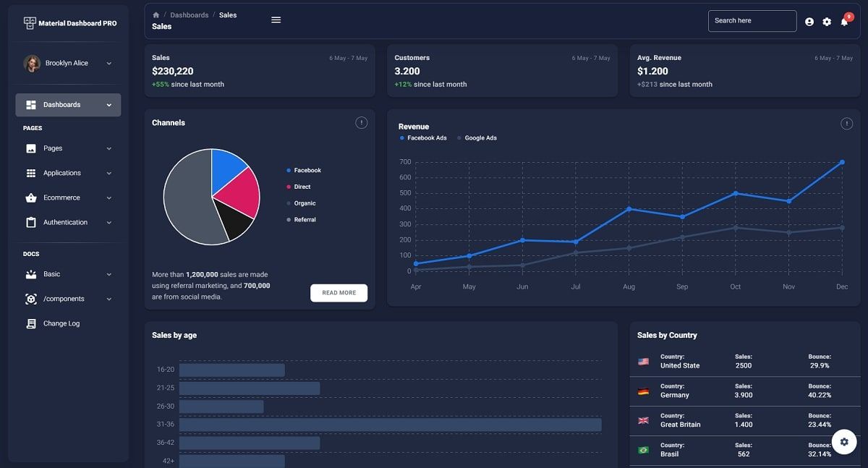The image size is (868, 468).
Task: Open the /components docs link
Action: tap(65, 298)
